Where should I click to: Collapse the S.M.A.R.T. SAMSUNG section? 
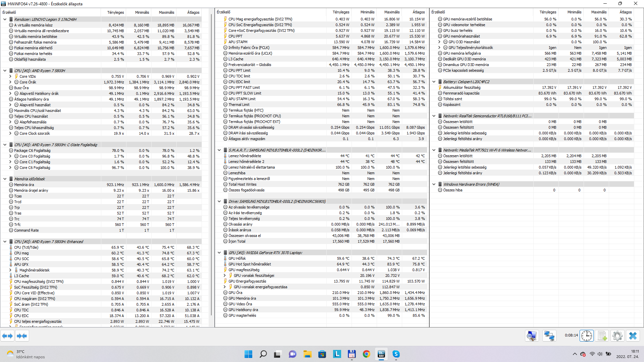(x=219, y=150)
